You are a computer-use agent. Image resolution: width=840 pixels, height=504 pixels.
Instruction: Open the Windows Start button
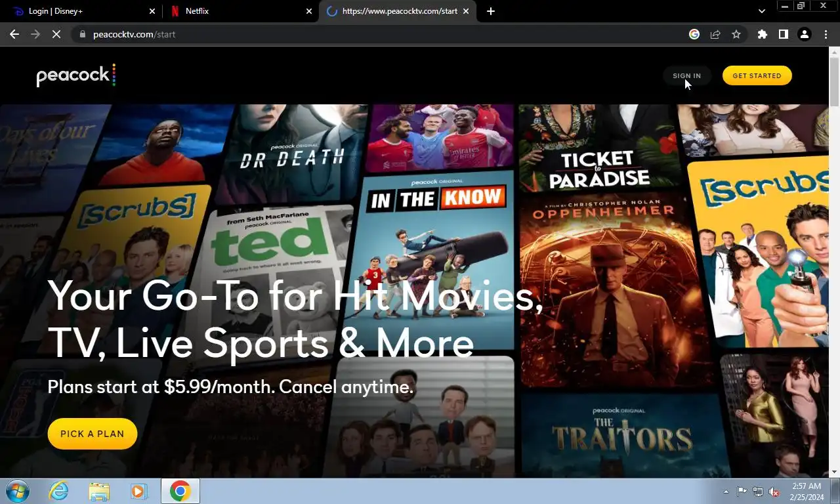[17, 491]
